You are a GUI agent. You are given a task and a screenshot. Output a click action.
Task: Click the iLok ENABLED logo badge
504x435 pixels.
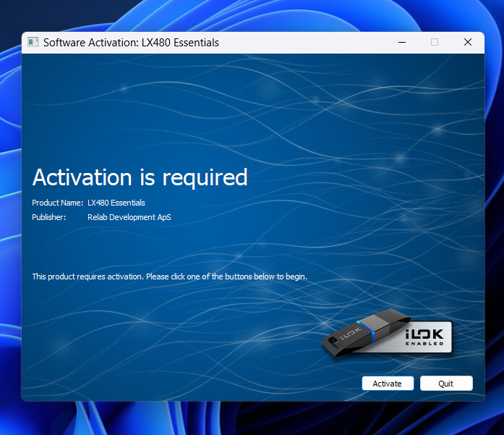tap(428, 337)
